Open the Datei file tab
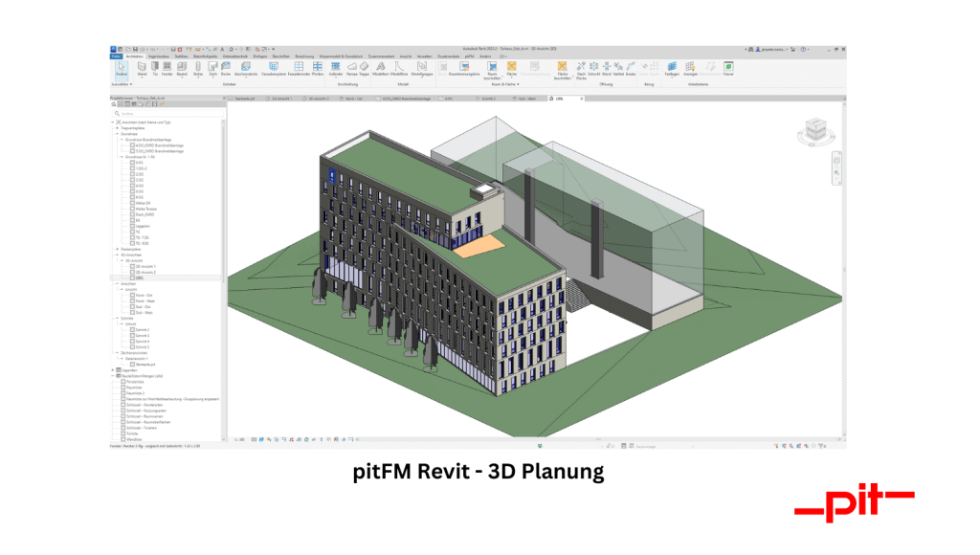The height and width of the screenshot is (555, 980). (x=116, y=56)
